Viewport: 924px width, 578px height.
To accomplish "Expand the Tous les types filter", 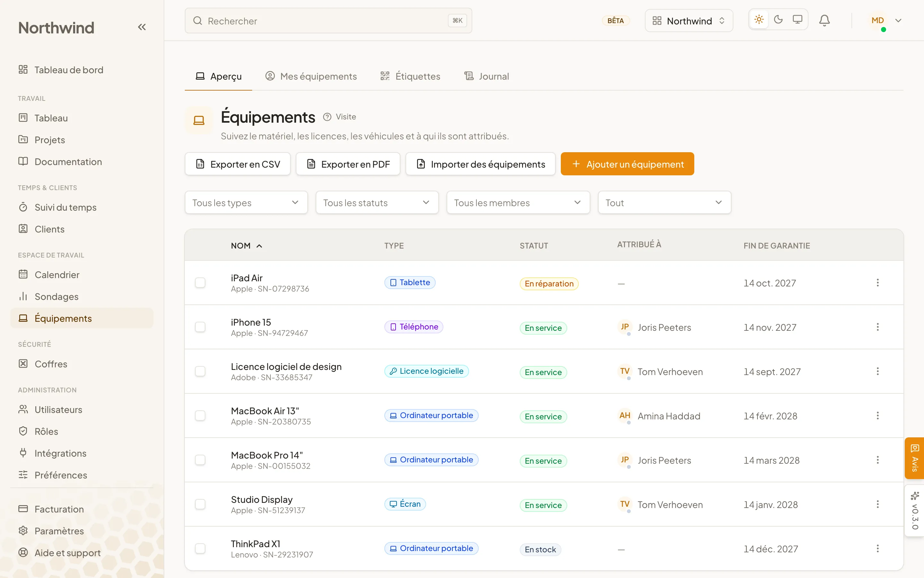I will [x=246, y=203].
